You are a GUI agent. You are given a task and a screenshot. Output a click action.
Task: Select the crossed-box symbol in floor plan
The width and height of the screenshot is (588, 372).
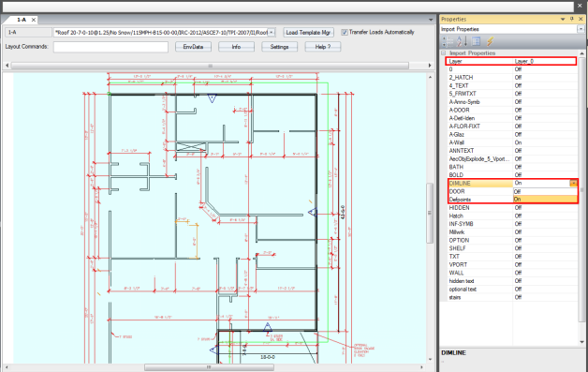(x=191, y=146)
